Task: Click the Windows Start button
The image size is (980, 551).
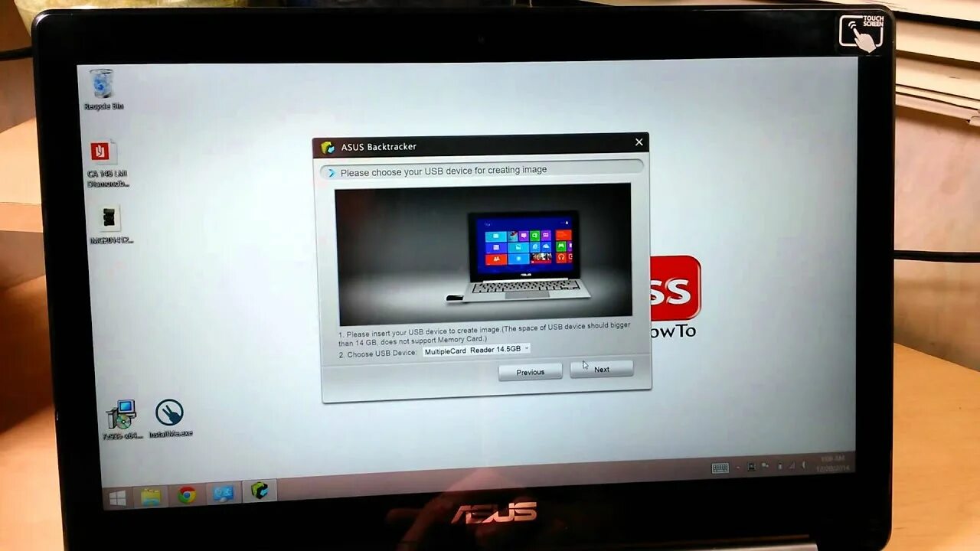Action: [117, 498]
